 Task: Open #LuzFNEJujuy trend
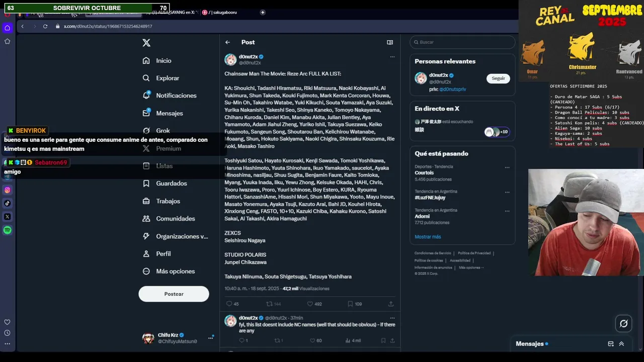click(430, 198)
